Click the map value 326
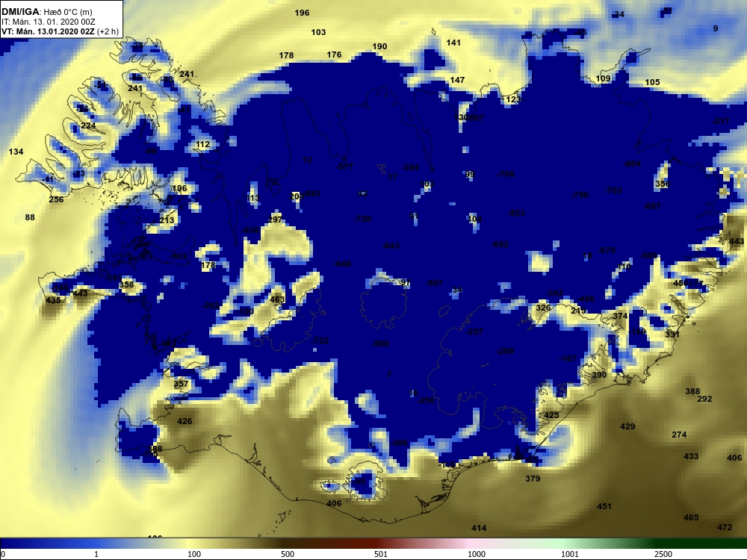The height and width of the screenshot is (560, 747). pyautogui.click(x=543, y=308)
